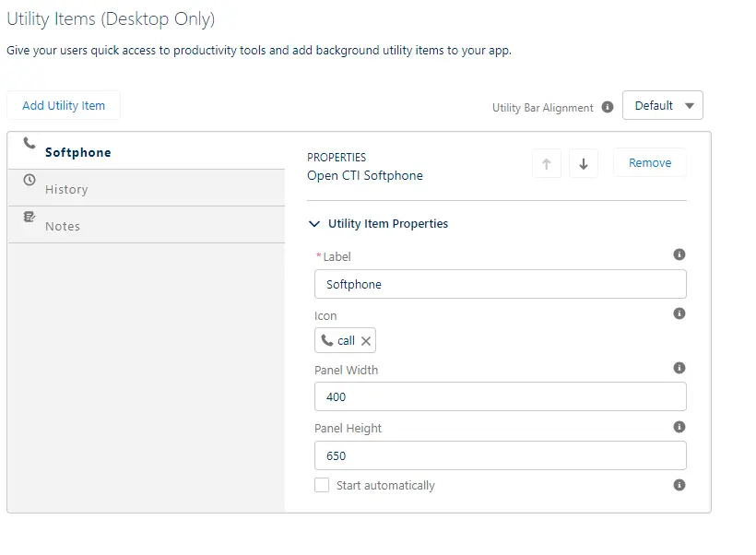
Task: Click the Panel Width input field
Action: [500, 397]
